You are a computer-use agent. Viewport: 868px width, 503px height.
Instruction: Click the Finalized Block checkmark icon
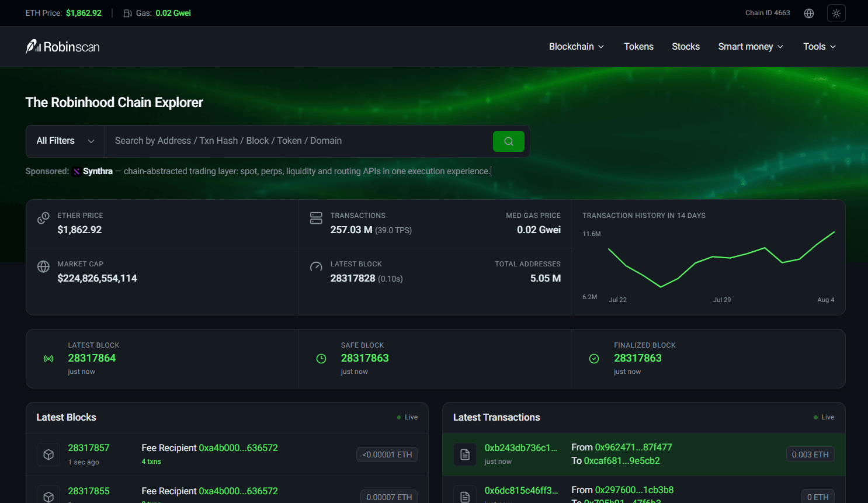(594, 359)
